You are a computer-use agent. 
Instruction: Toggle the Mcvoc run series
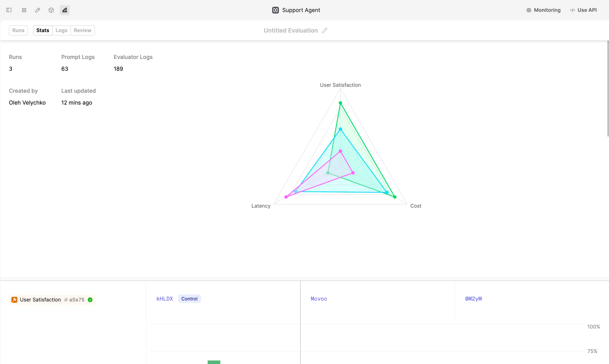319,299
